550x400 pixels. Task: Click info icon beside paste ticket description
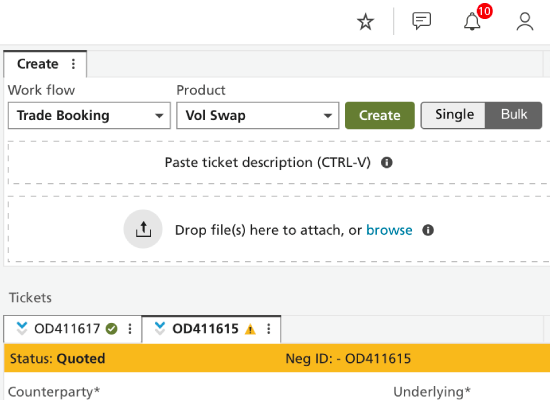click(x=387, y=162)
